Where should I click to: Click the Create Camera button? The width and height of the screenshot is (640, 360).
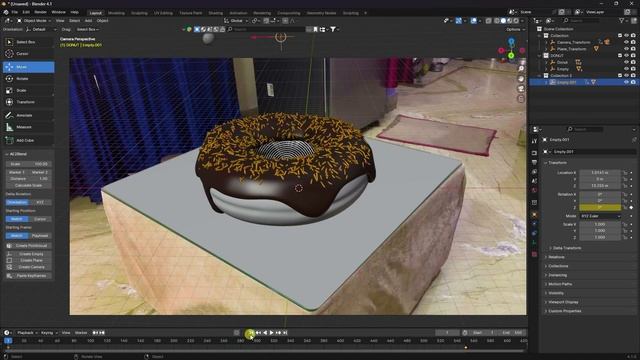(28, 267)
